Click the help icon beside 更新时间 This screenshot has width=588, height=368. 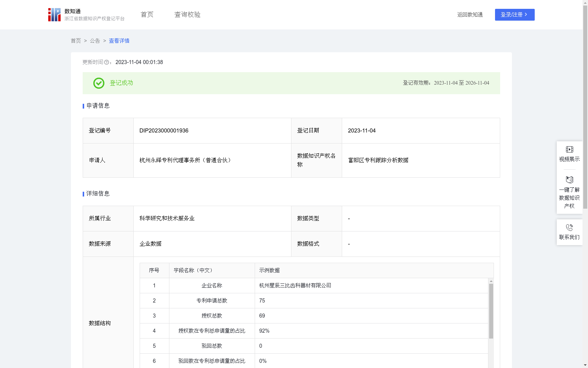point(107,62)
